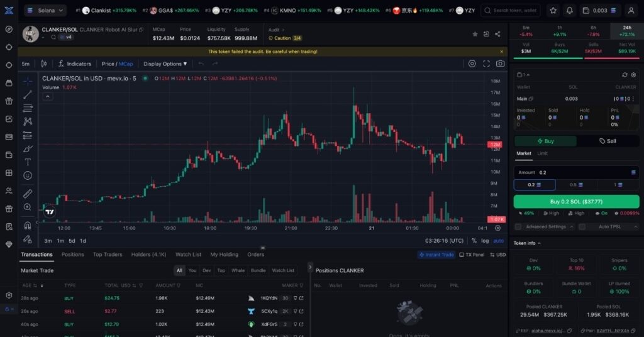Viewport: 644px width, 337px height.
Task: Refresh the wallet panel
Action: click(x=625, y=75)
